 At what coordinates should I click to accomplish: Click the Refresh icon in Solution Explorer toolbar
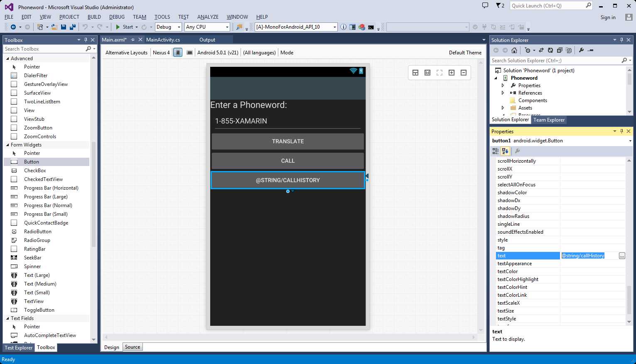coord(550,50)
